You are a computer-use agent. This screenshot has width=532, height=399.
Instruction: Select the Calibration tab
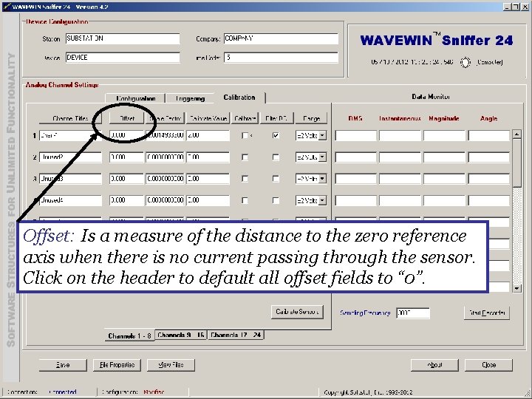[x=239, y=98]
